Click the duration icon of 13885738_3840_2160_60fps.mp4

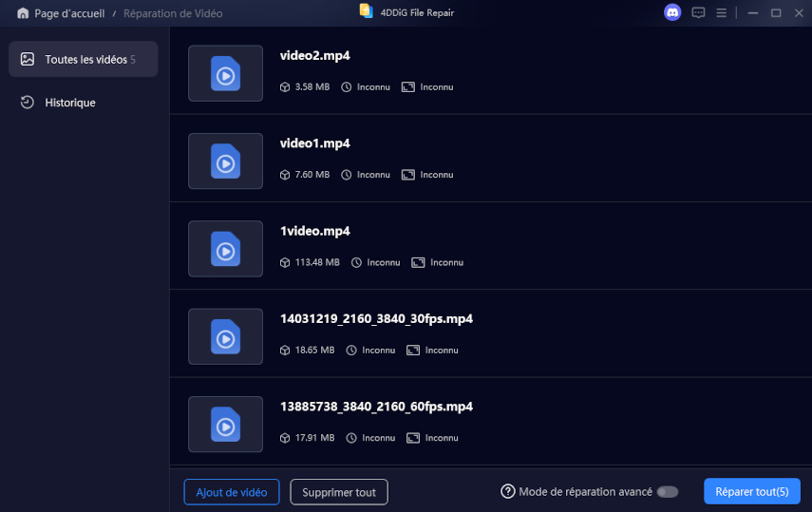click(x=351, y=438)
